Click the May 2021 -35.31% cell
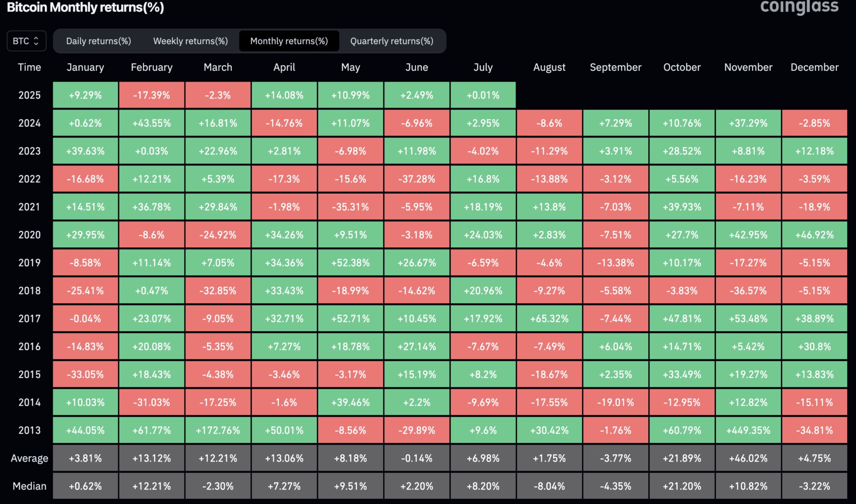This screenshot has height=504, width=856. [350, 207]
